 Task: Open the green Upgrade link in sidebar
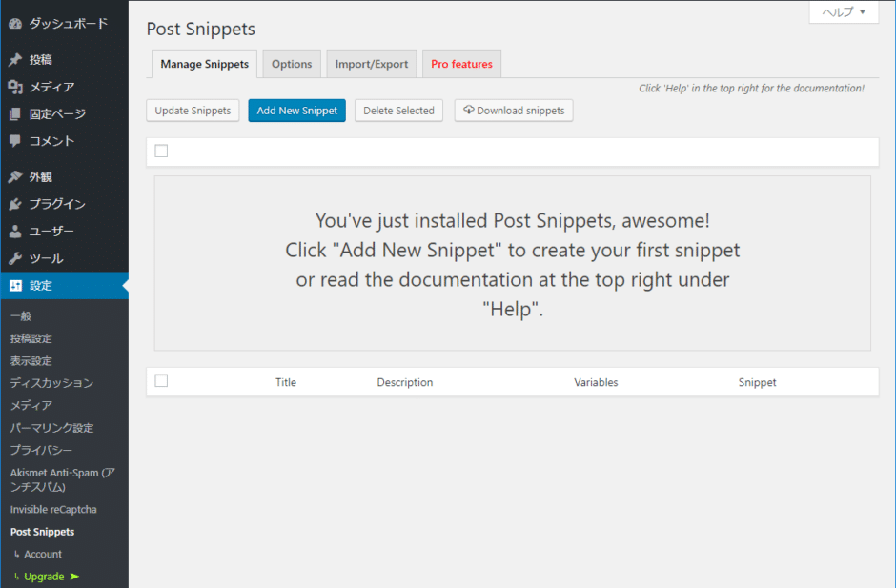tap(45, 577)
